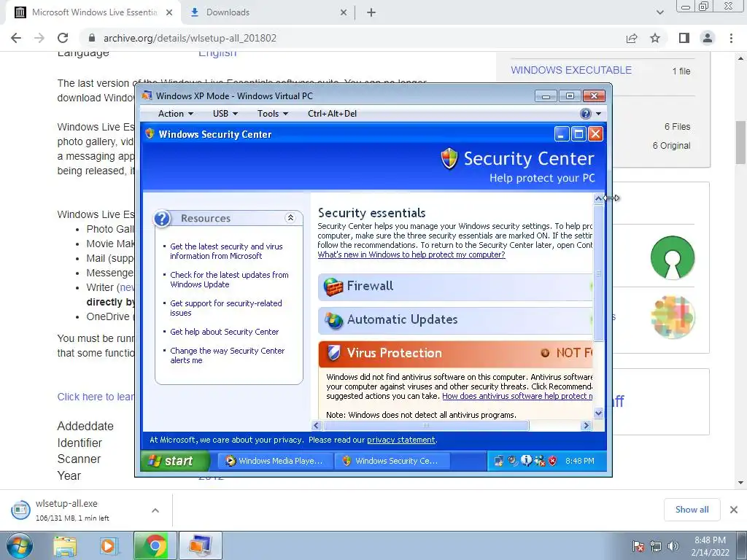This screenshot has width=747, height=560.
Task: Open How does antivirus software help link
Action: coord(517,396)
